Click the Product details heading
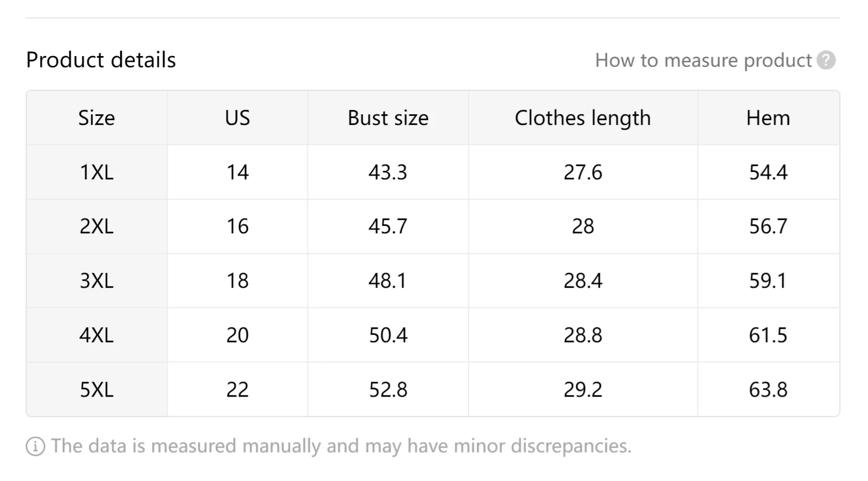This screenshot has width=868, height=481. point(101,60)
